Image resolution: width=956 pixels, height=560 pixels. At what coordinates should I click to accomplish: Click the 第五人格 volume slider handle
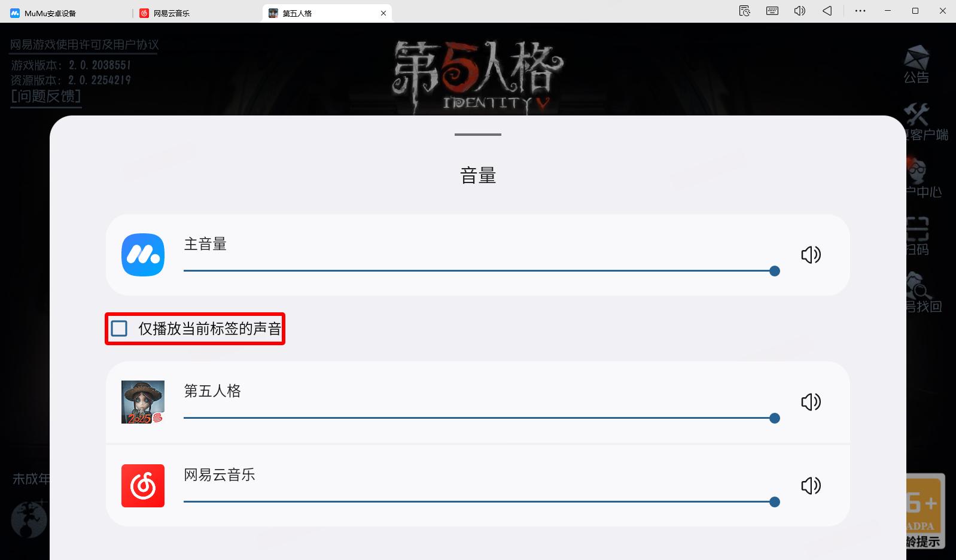775,418
